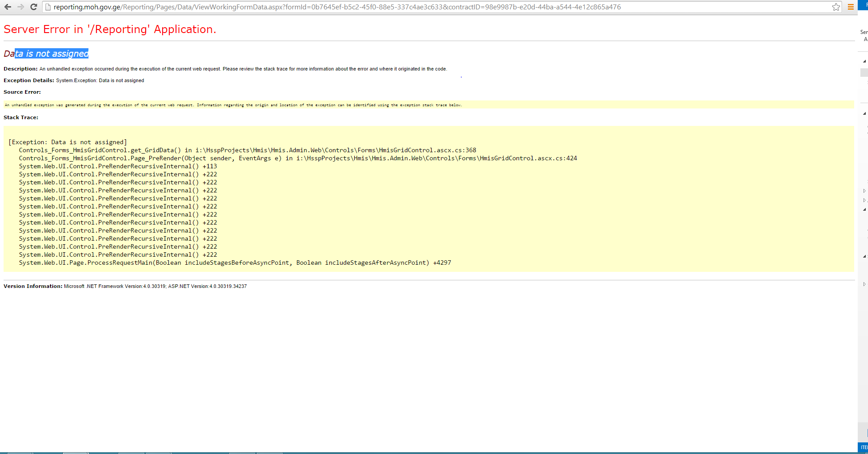Expand the lowest hollow triangle in the right panel
Viewport: 868px width, 454px height.
(864, 284)
